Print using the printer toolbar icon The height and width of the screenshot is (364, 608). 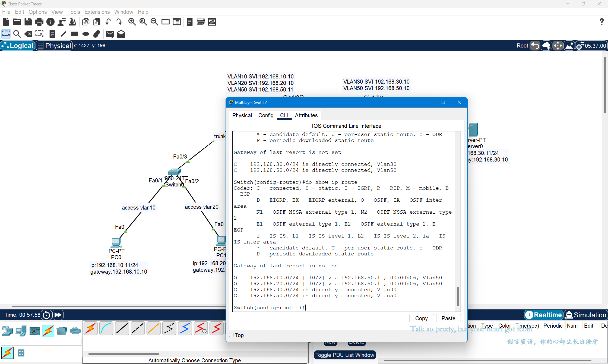(39, 22)
